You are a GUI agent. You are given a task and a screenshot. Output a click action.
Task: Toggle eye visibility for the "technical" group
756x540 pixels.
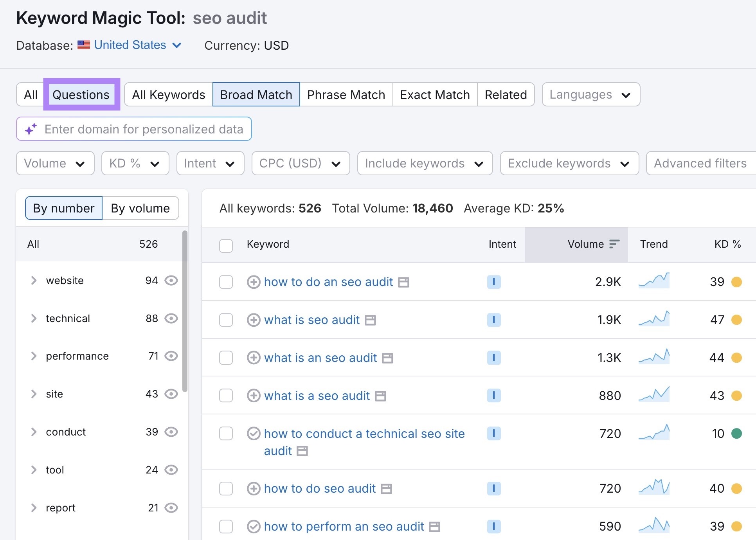pos(171,318)
